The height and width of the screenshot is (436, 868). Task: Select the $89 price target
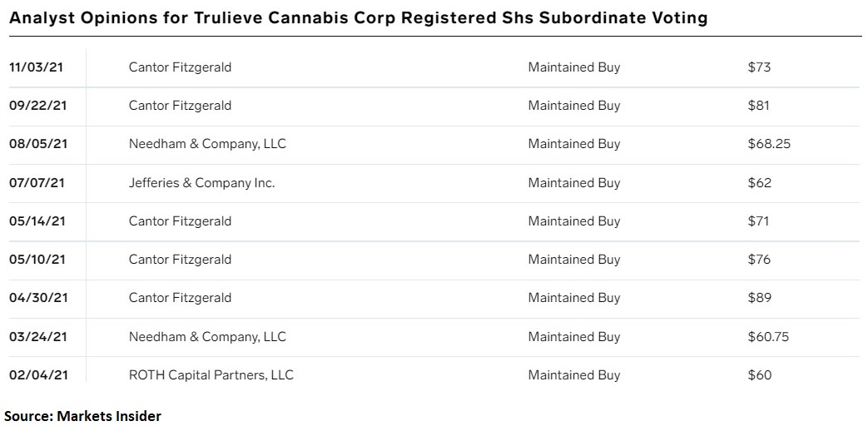click(760, 298)
